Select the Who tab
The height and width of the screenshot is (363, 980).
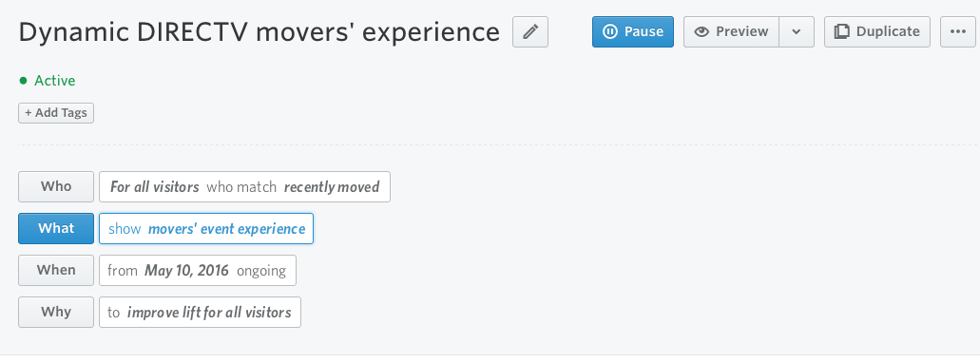pos(56,187)
